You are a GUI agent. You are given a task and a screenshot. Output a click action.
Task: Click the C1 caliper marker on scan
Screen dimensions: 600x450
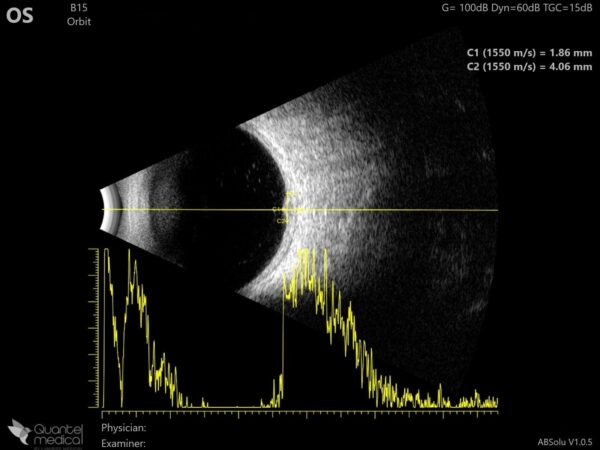coord(277,209)
